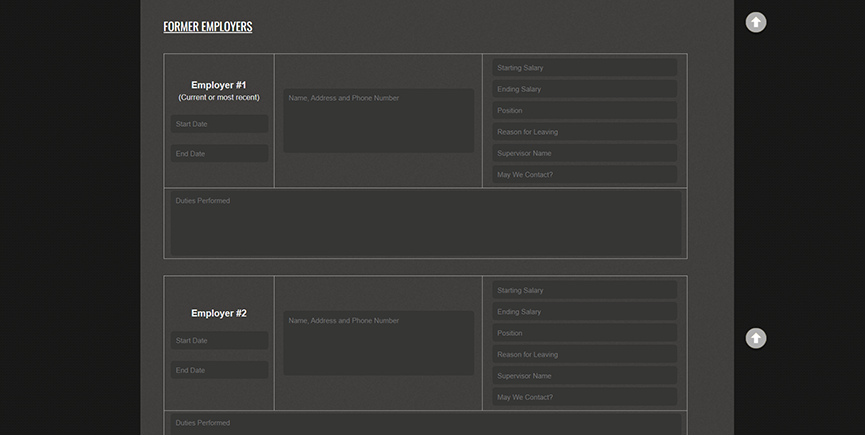Select Employer #2 Ending Salary field
Image resolution: width=865 pixels, height=435 pixels.
click(584, 312)
